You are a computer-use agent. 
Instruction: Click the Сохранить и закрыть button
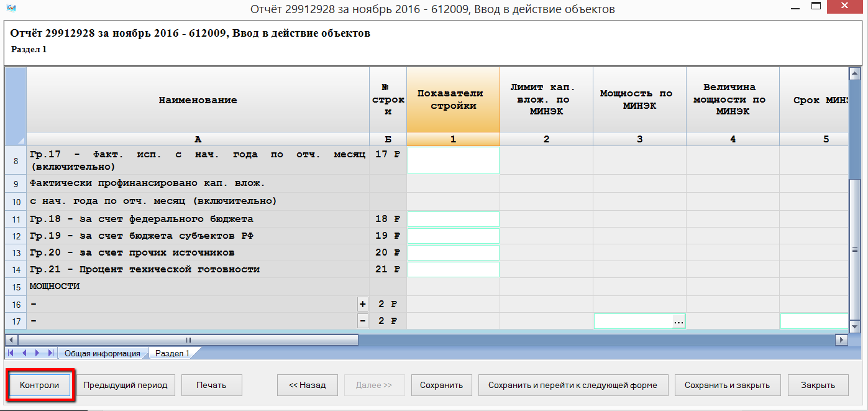[x=728, y=385]
